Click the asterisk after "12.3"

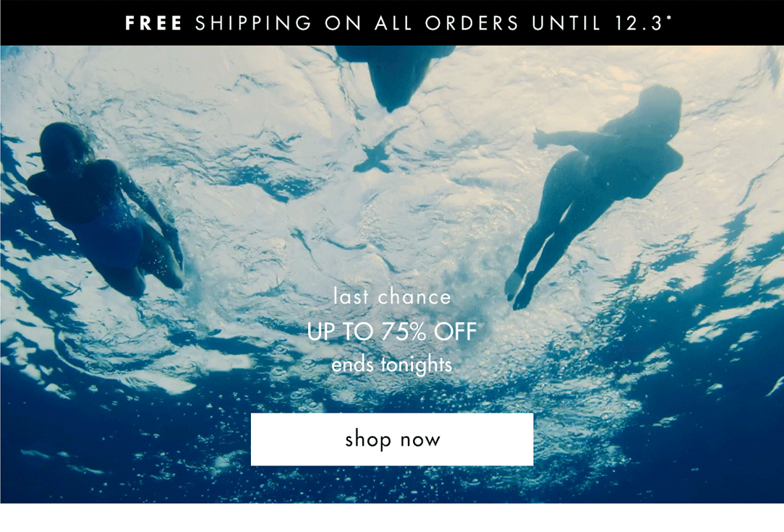coord(669,19)
